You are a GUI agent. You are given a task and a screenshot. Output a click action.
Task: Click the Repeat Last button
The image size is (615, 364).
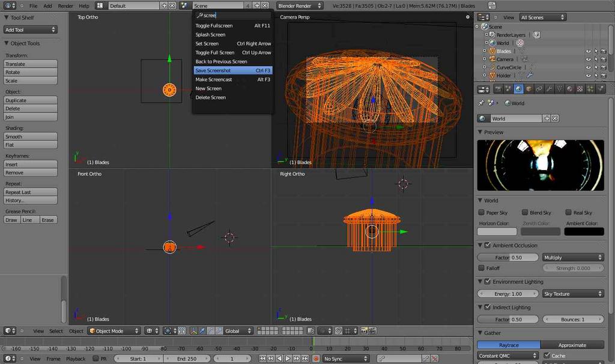pyautogui.click(x=31, y=192)
